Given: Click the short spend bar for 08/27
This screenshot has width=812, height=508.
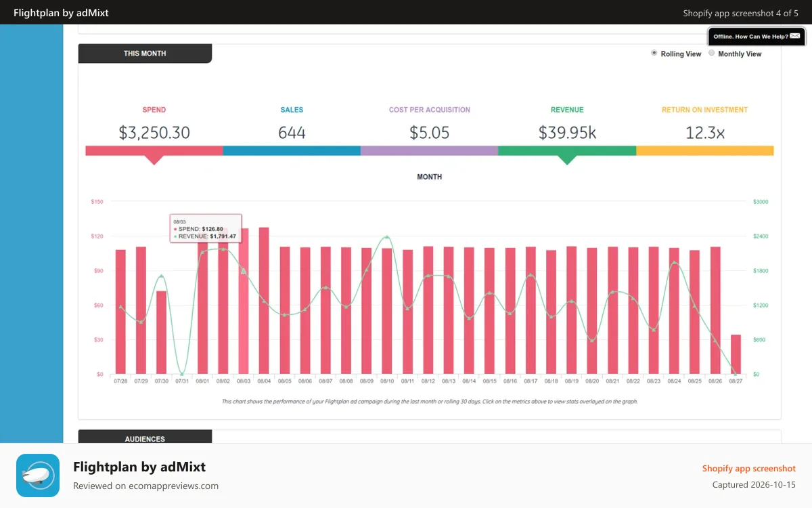Looking at the screenshot, I should pyautogui.click(x=736, y=354).
